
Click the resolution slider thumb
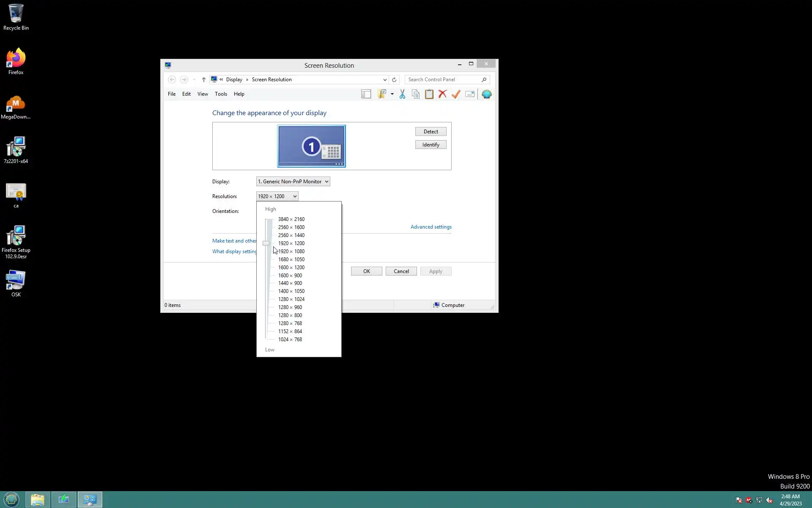(x=266, y=243)
